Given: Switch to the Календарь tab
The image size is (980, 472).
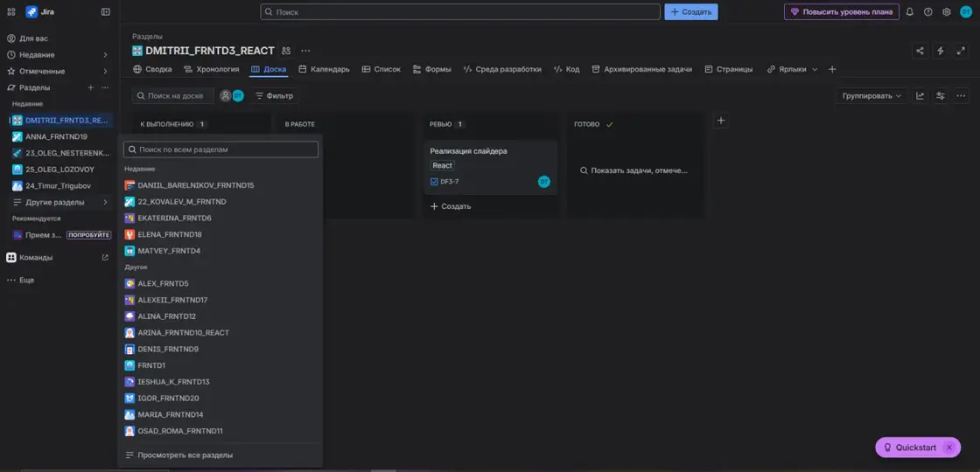Looking at the screenshot, I should pyautogui.click(x=324, y=69).
